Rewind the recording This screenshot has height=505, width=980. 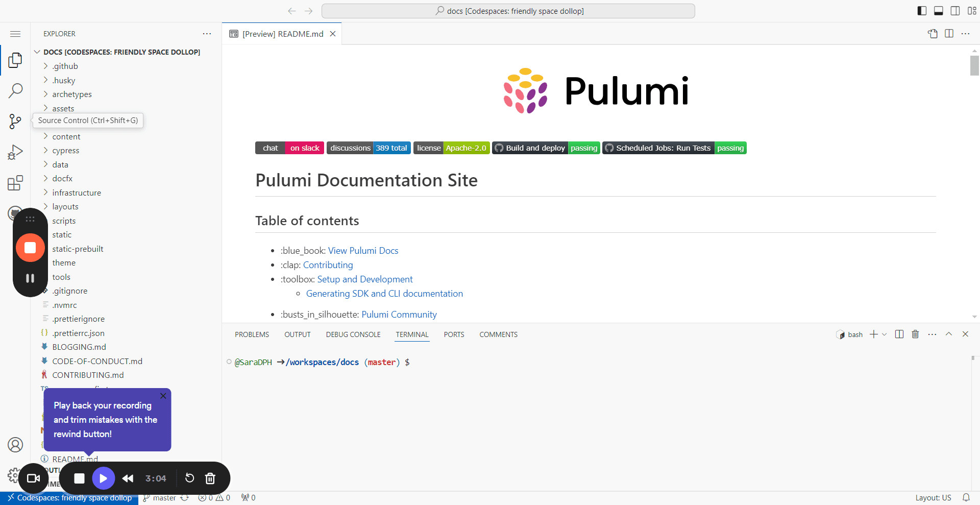pyautogui.click(x=128, y=478)
